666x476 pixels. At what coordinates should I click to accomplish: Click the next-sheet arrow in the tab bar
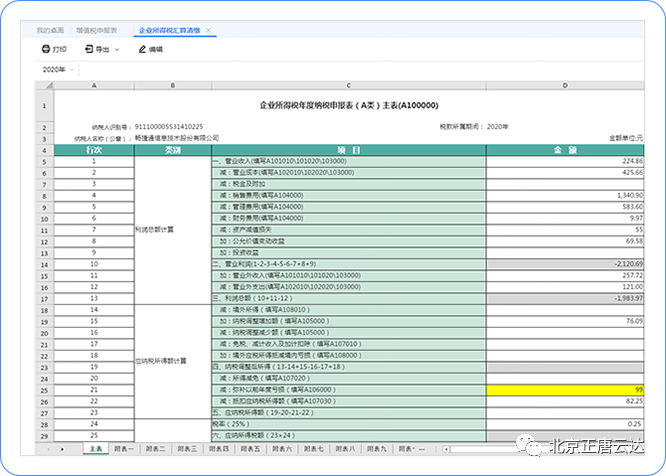point(62,449)
